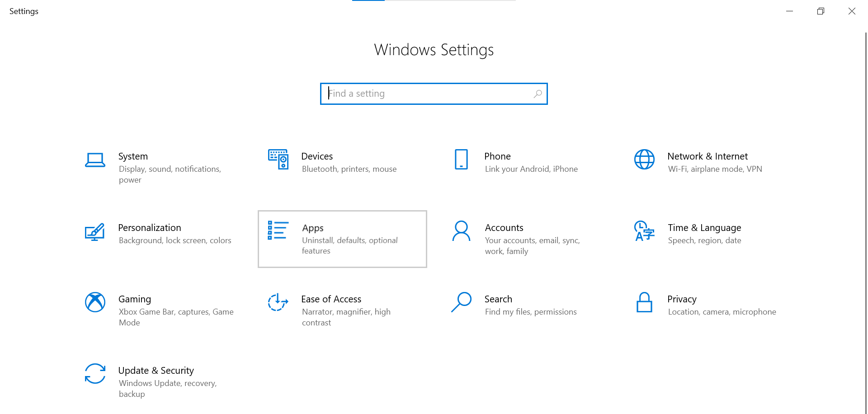Open the Search category title

(x=498, y=299)
